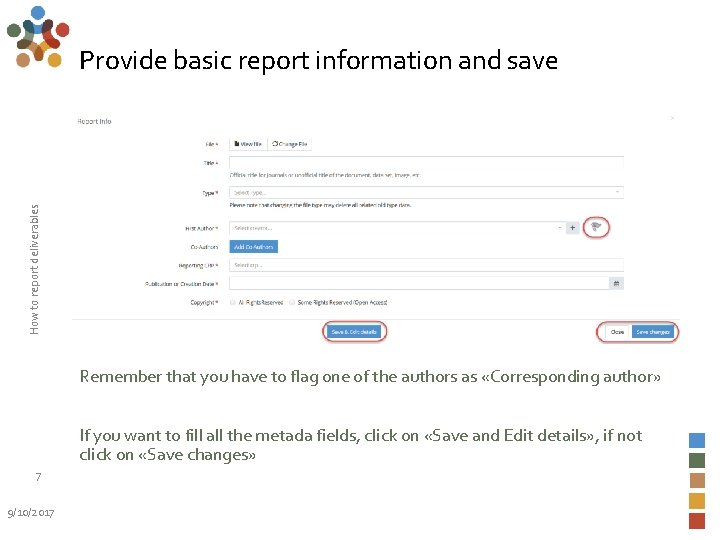This screenshot has height=540, width=720.
Task: Open the calendar date picker icon
Action: tap(616, 283)
